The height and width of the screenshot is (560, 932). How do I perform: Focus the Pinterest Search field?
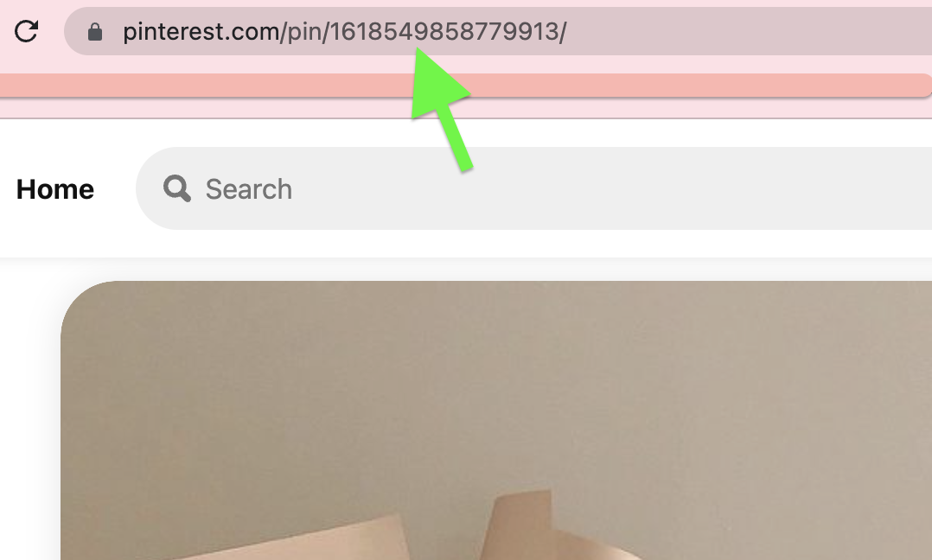533,188
